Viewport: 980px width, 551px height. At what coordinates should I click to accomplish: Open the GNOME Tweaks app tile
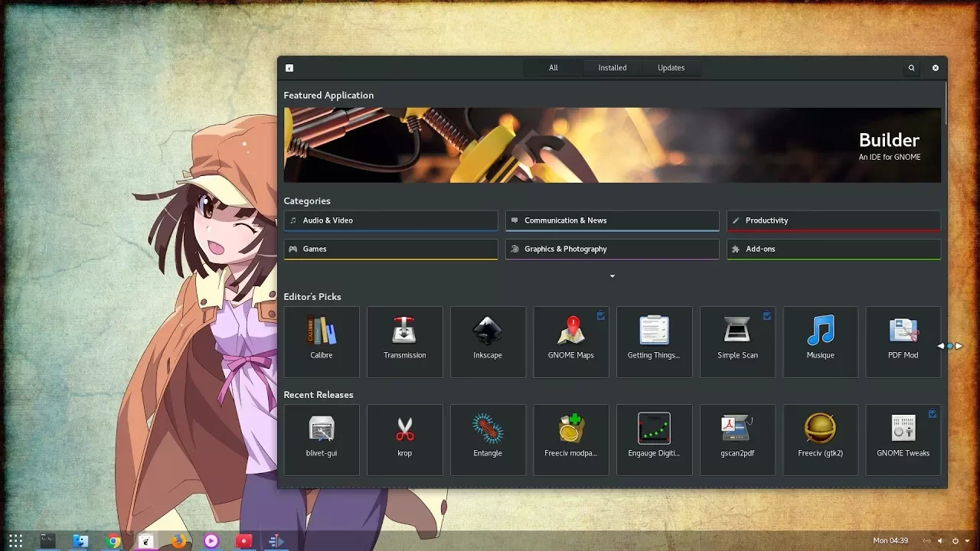tap(903, 440)
